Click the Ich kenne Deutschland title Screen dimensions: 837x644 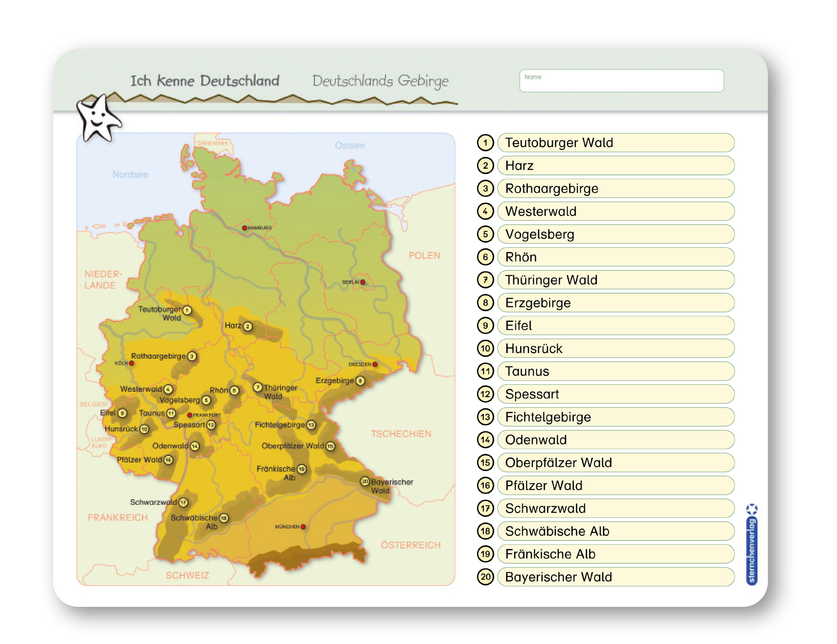(205, 81)
